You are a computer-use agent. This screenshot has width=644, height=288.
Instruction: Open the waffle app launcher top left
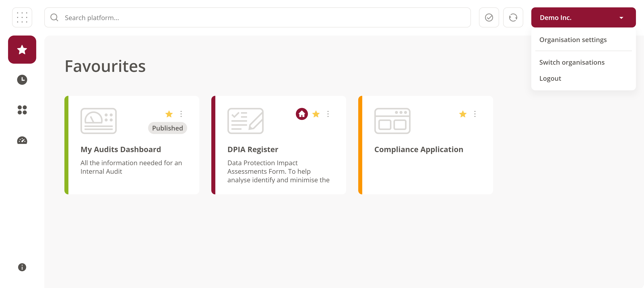click(22, 17)
